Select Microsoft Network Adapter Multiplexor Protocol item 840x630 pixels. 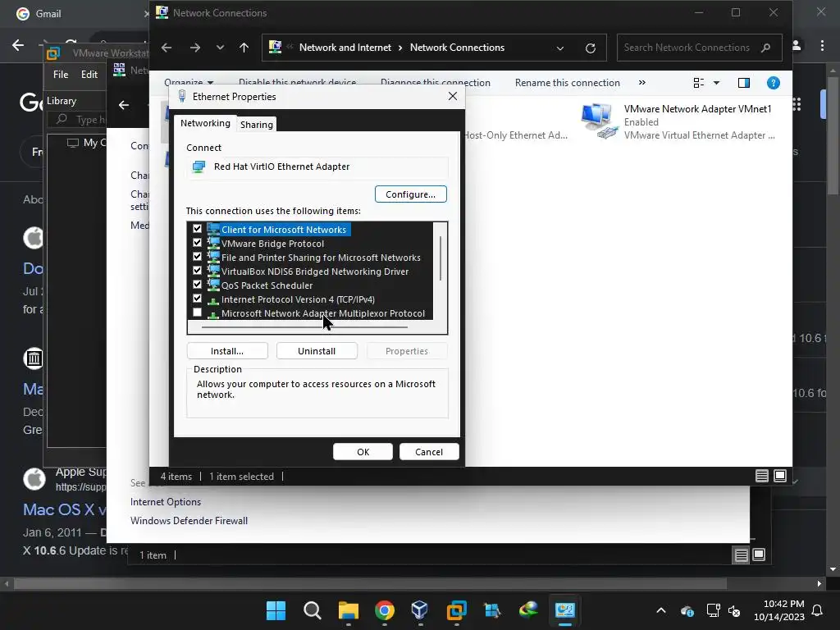tap(323, 313)
